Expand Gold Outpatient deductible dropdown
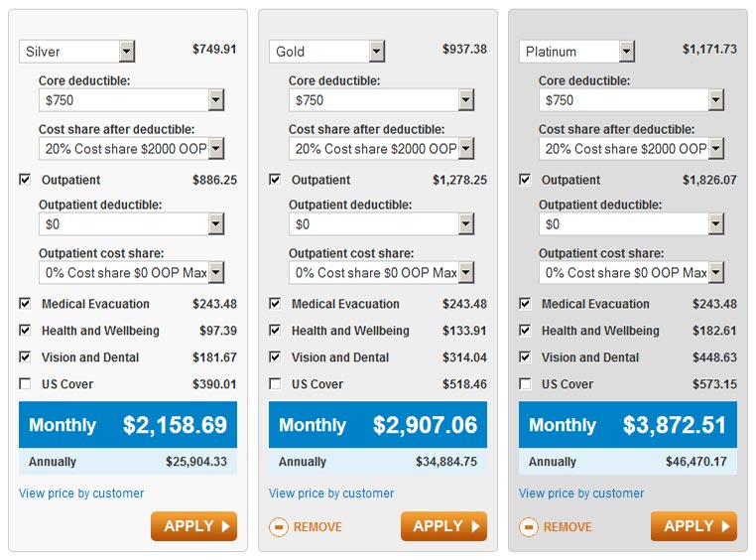This screenshot has height=560, width=756. 381,223
